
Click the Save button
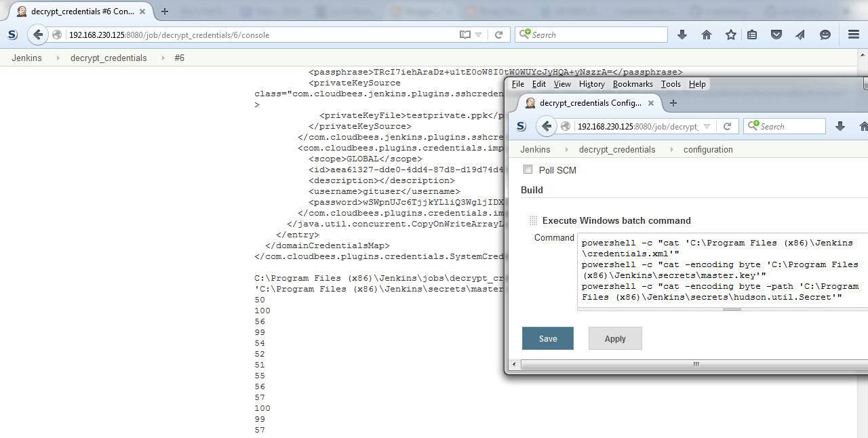(x=547, y=338)
